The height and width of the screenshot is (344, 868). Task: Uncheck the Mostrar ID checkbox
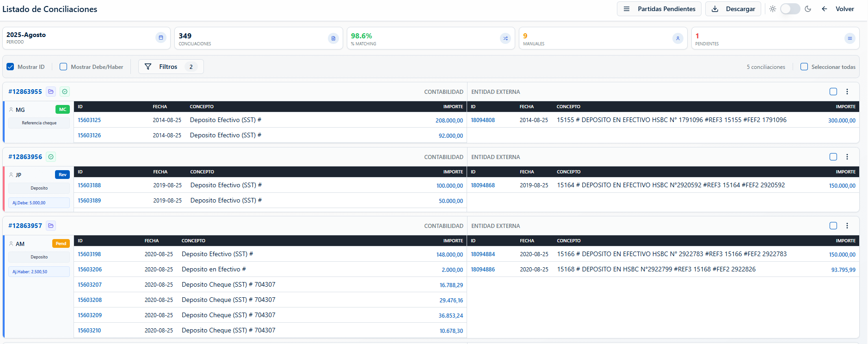pyautogui.click(x=10, y=67)
